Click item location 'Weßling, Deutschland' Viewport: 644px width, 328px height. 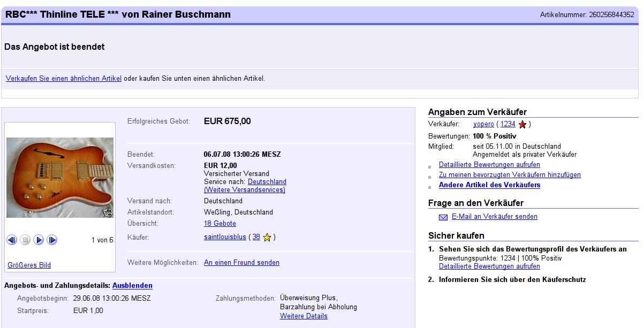[239, 212]
